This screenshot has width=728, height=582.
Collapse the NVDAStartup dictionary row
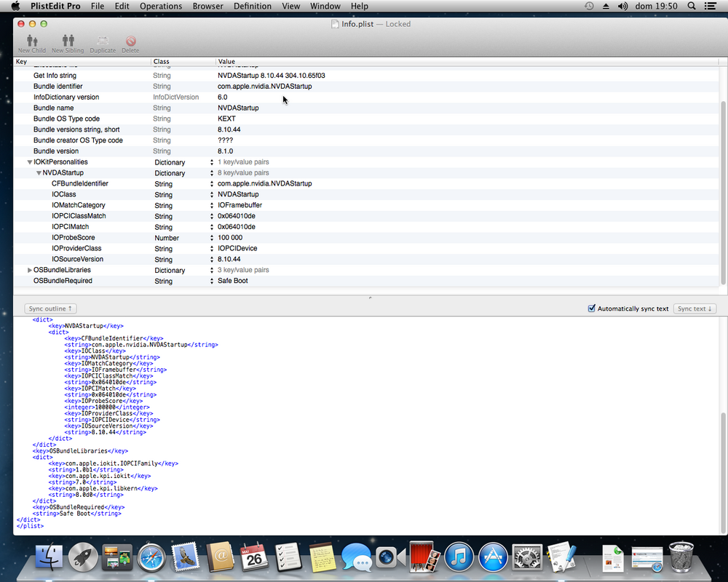(x=39, y=173)
